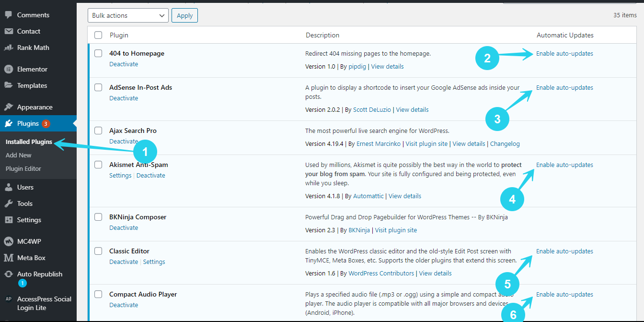Open the Add New plugin submenu item
Viewport: 644px width, 322px height.
(19, 155)
